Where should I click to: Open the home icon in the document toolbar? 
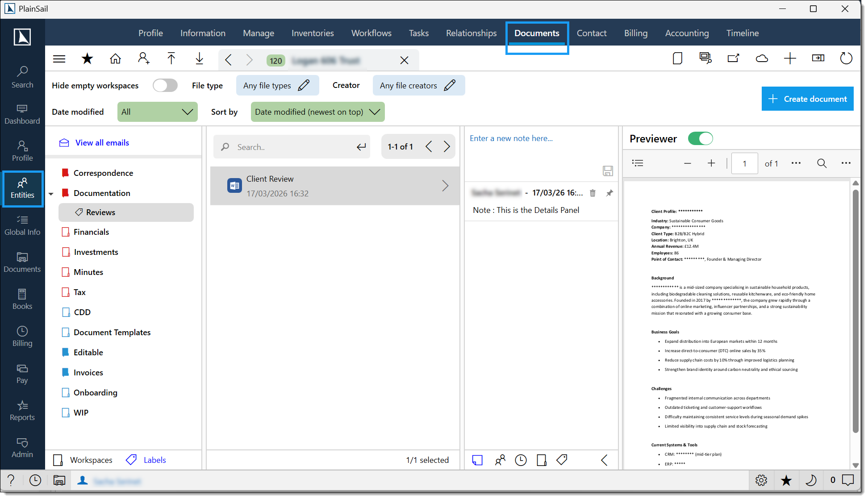pyautogui.click(x=115, y=58)
